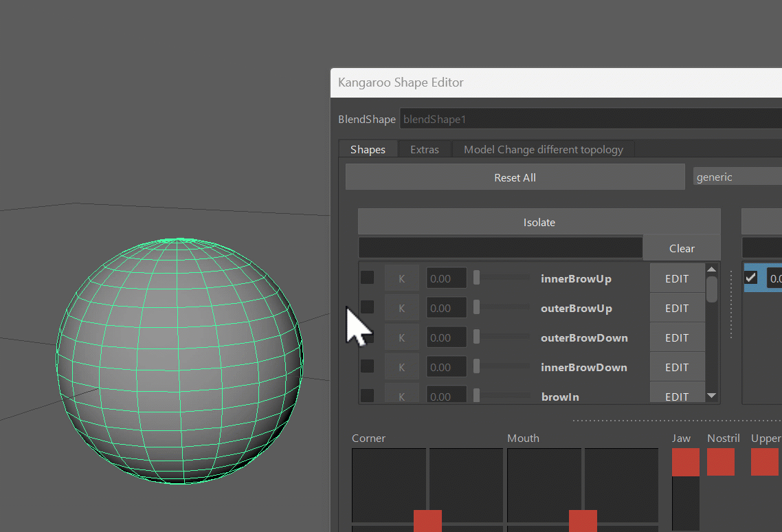
Task: Click the outerBrowDown value field
Action: tap(447, 338)
